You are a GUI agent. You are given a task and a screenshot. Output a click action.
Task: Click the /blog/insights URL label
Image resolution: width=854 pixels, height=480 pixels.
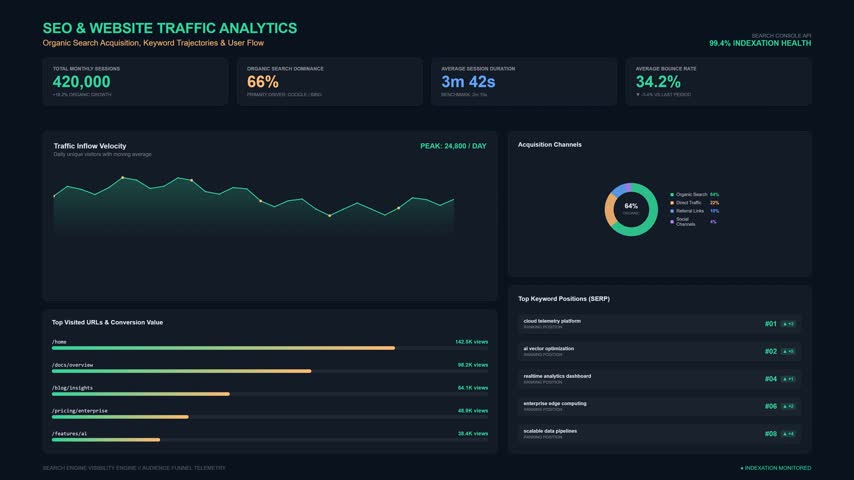[72, 388]
